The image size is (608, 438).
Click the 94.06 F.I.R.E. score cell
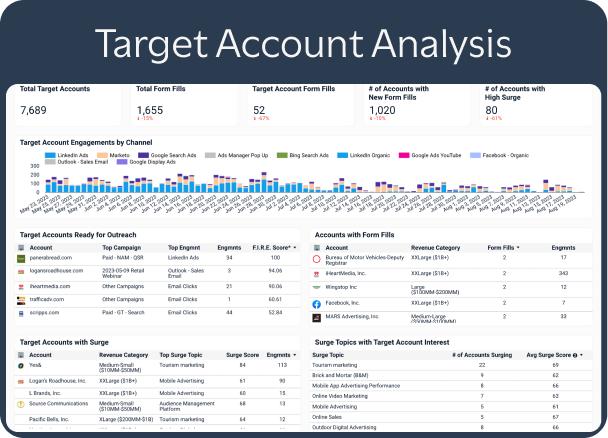[275, 271]
